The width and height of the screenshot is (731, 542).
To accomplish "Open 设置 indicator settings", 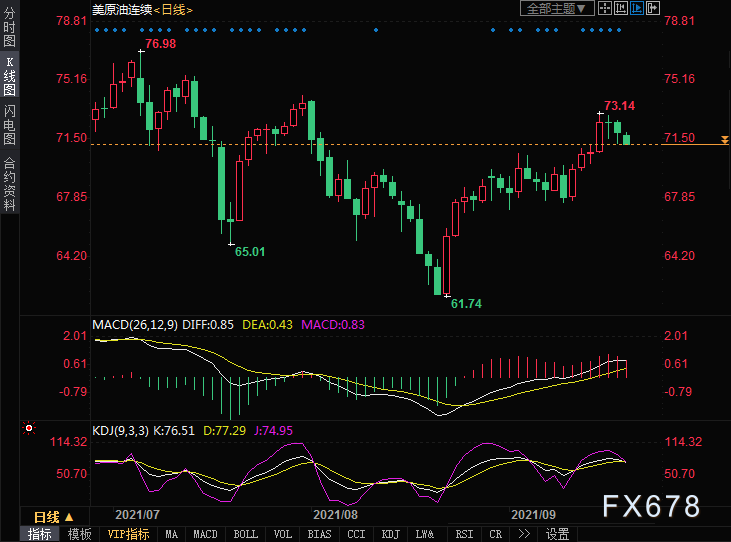I will click(x=558, y=534).
